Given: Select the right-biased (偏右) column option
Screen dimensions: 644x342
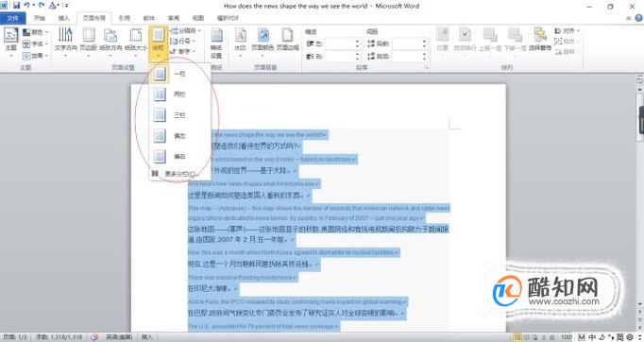Looking at the screenshot, I should 179,156.
